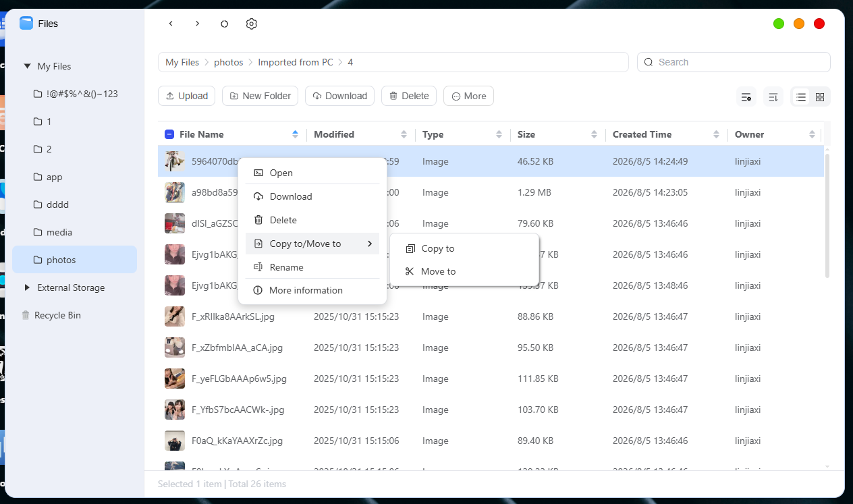Go to photos in the breadcrumb path
Screen dimensions: 853x504
pos(228,62)
